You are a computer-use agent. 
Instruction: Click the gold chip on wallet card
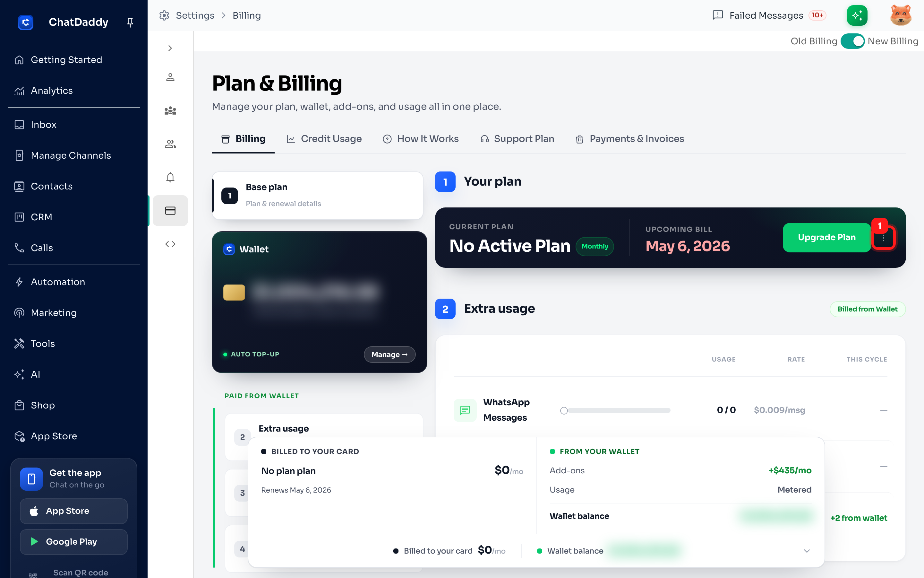(x=234, y=293)
